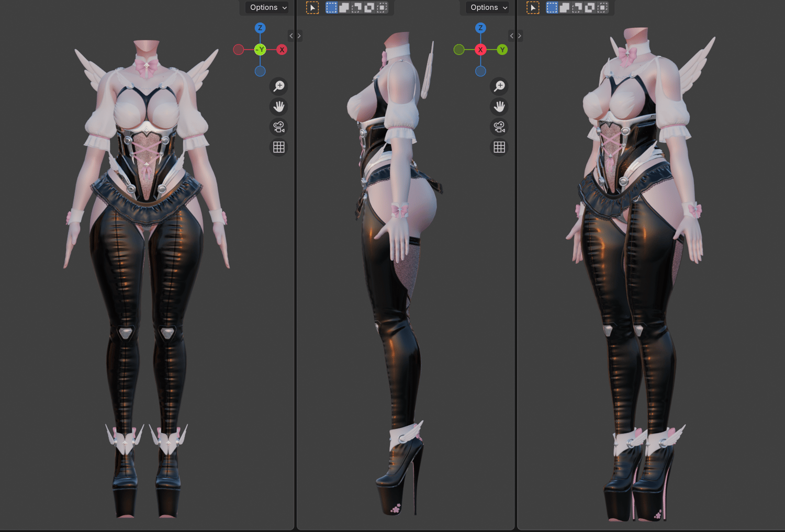Enable Subtract Selection mode in middle viewport header
The width and height of the screenshot is (785, 532).
click(x=356, y=7)
